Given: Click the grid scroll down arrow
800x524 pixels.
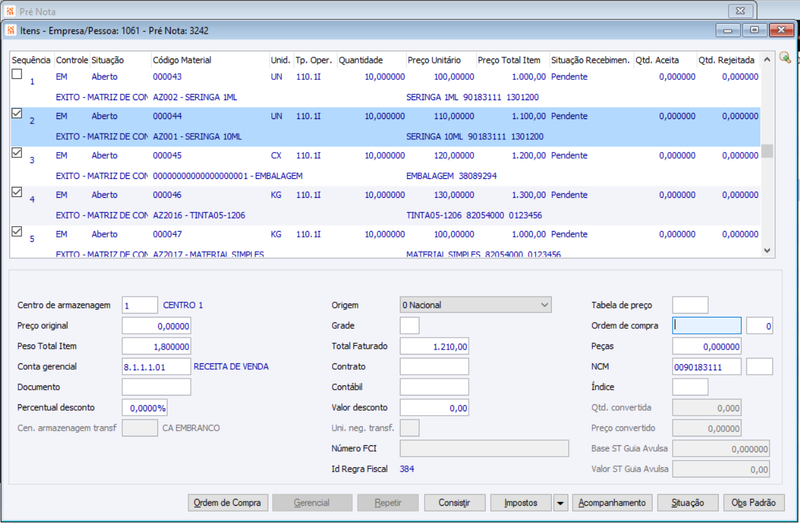Looking at the screenshot, I should point(767,251).
